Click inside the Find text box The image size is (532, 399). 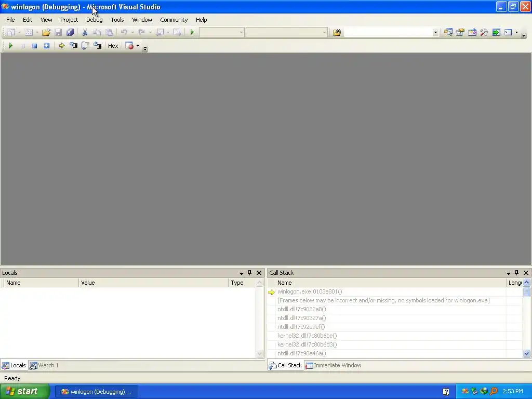[388, 33]
